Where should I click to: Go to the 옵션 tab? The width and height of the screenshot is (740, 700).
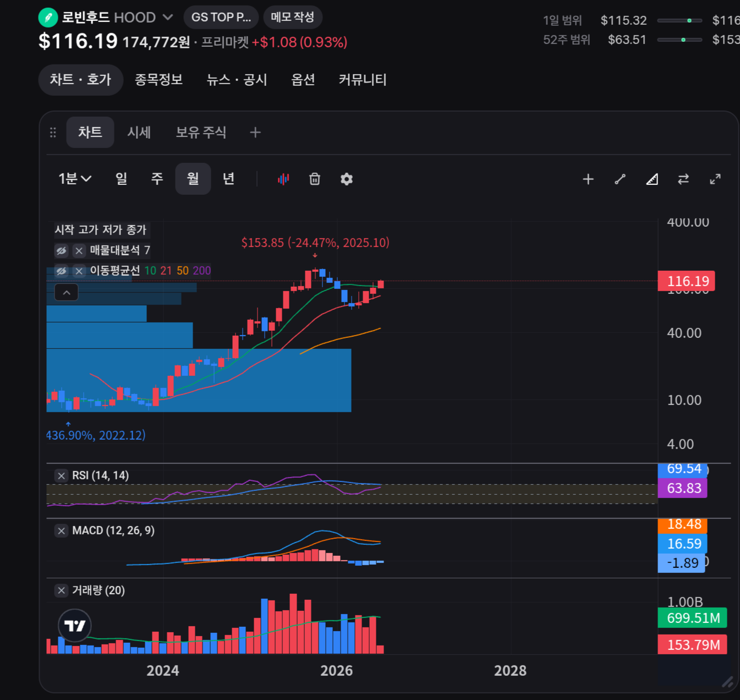pyautogui.click(x=303, y=80)
